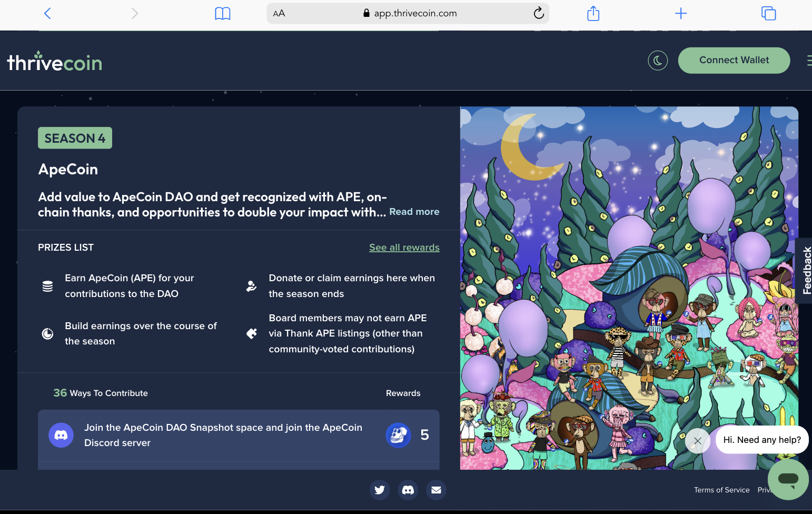Open Join the ApeCoin DAO Snapshot contribution
812x514 pixels.
[239, 435]
